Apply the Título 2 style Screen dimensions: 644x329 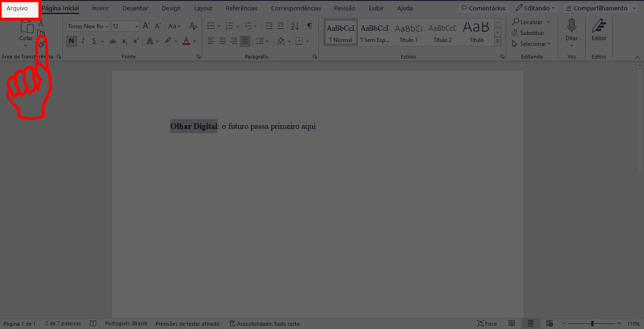coord(442,33)
